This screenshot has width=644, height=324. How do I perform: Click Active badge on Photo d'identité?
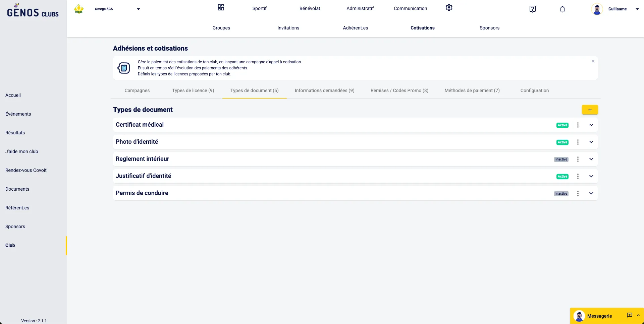[x=562, y=142]
